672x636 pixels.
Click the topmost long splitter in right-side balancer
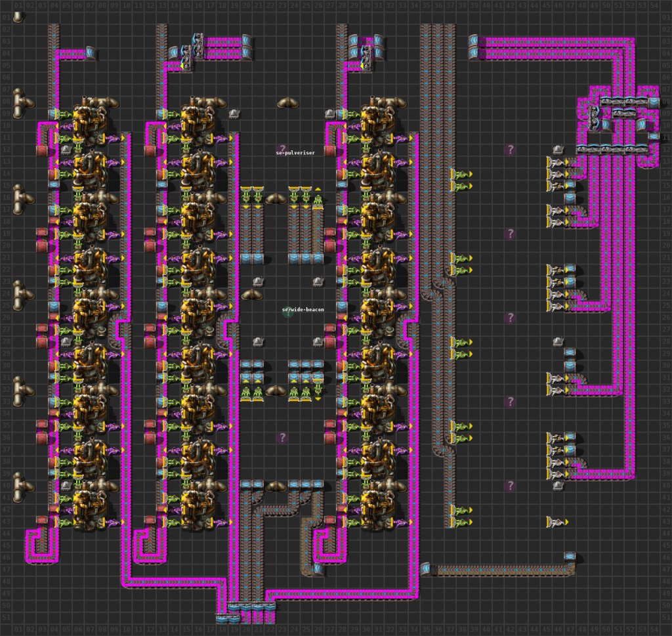click(623, 102)
